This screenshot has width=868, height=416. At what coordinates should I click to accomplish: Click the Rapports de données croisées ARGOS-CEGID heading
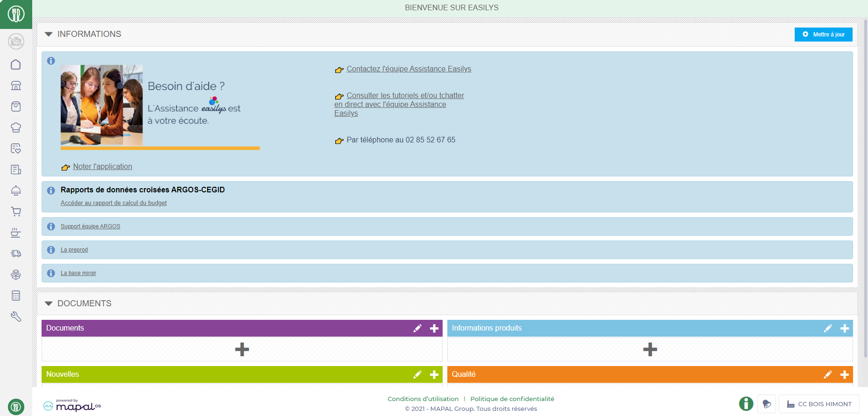click(143, 190)
